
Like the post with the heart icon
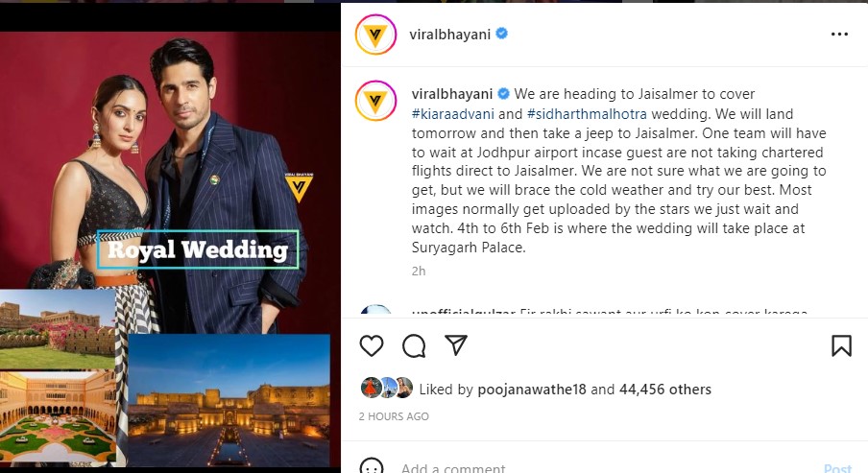(x=372, y=345)
